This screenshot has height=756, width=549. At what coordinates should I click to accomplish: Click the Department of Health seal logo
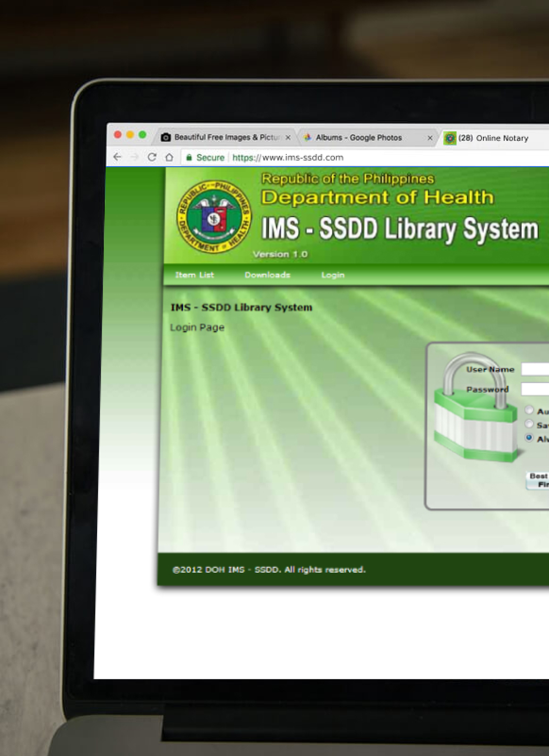pyautogui.click(x=214, y=217)
